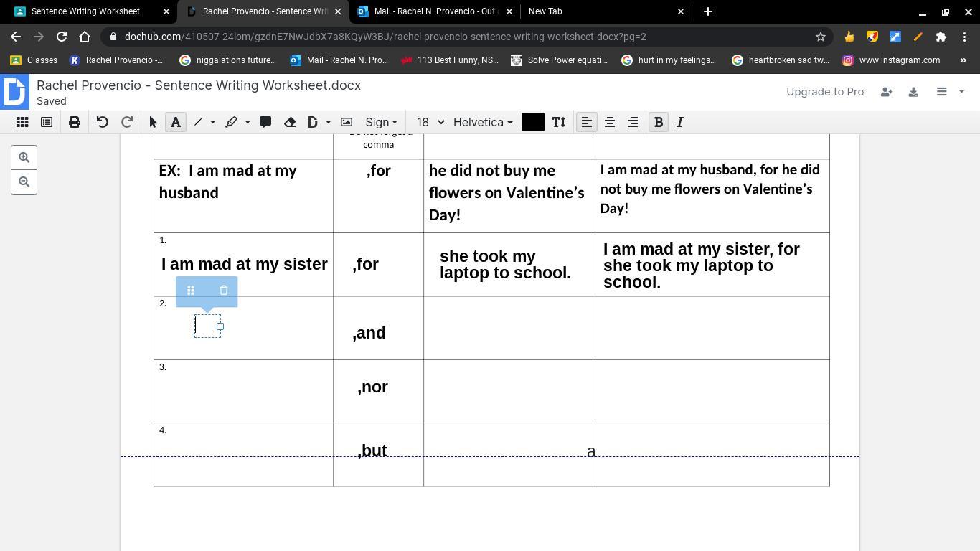The image size is (980, 551).
Task: Download the document using download icon
Action: click(x=913, y=92)
